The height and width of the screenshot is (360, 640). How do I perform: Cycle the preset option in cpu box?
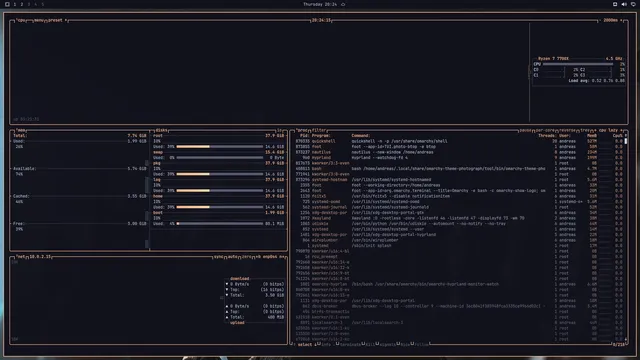pos(57,20)
